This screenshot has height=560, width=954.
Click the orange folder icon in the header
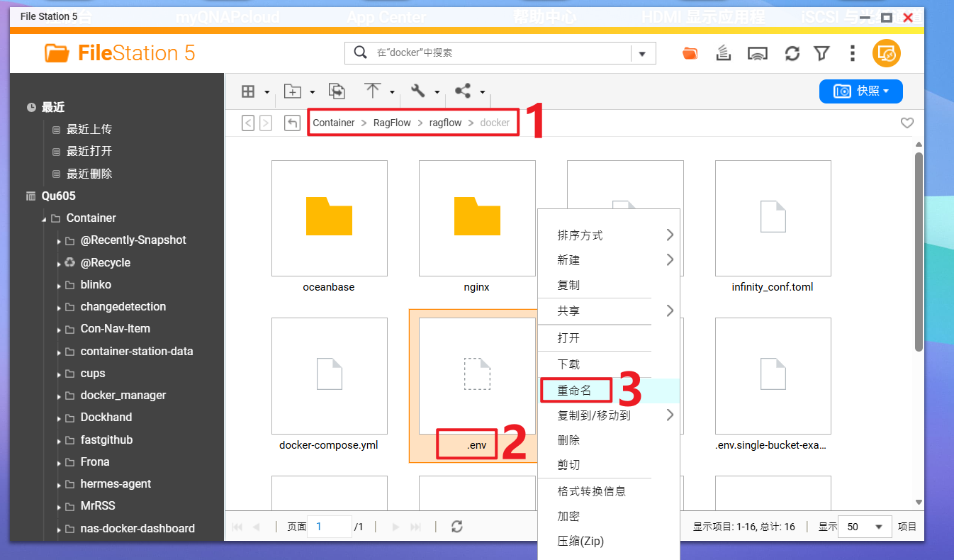pos(690,53)
